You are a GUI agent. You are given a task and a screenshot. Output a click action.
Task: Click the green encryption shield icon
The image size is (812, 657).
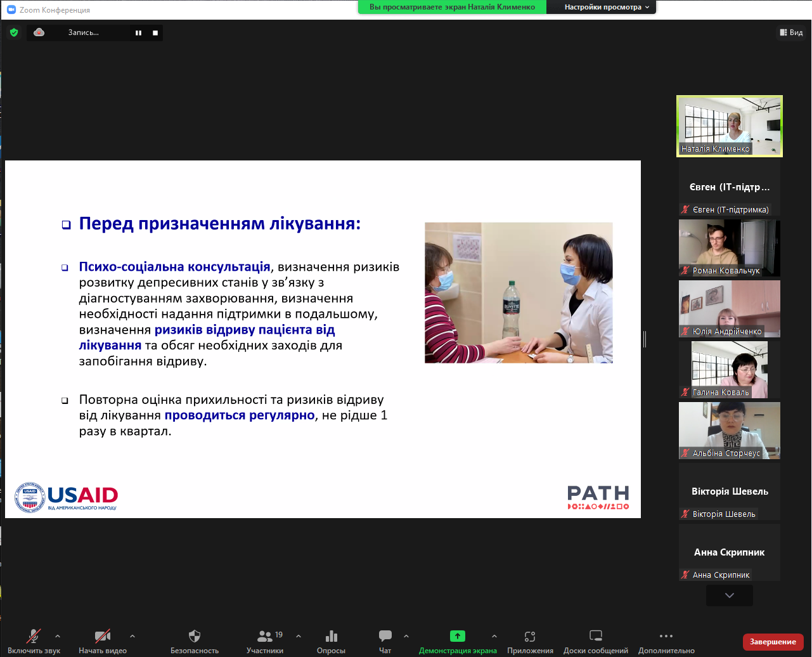point(14,32)
